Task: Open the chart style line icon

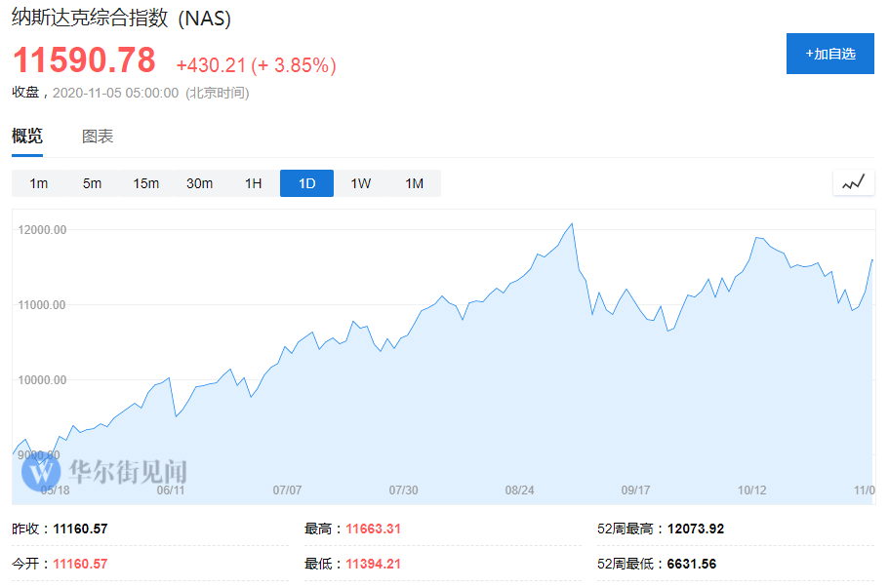Action: pos(853,183)
